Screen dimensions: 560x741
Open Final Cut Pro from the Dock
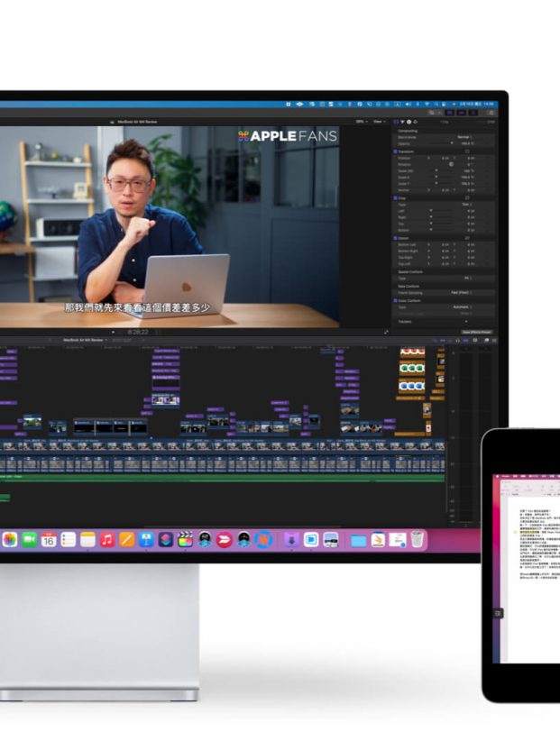pyautogui.click(x=185, y=539)
